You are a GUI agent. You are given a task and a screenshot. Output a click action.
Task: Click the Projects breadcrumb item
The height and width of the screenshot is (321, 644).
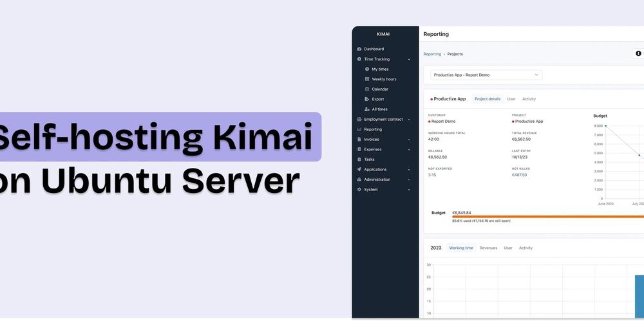tap(455, 54)
